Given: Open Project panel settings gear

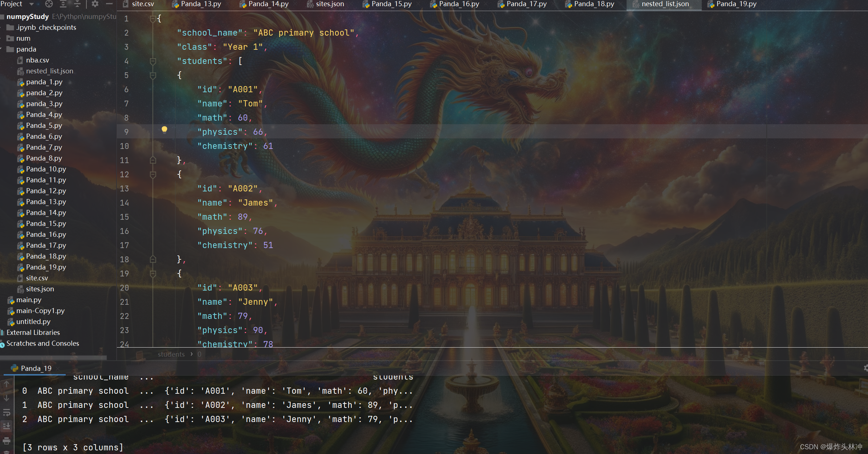Looking at the screenshot, I should click(x=95, y=4).
